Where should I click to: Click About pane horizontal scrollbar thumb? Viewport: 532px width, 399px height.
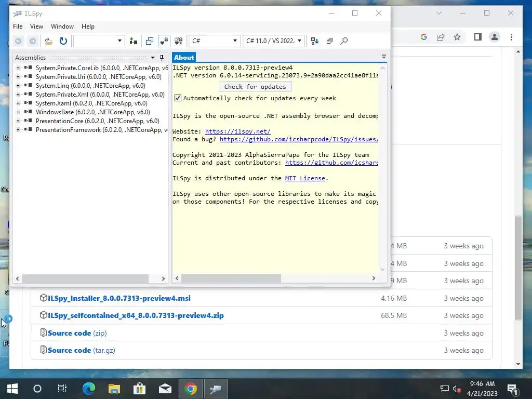[x=231, y=278]
